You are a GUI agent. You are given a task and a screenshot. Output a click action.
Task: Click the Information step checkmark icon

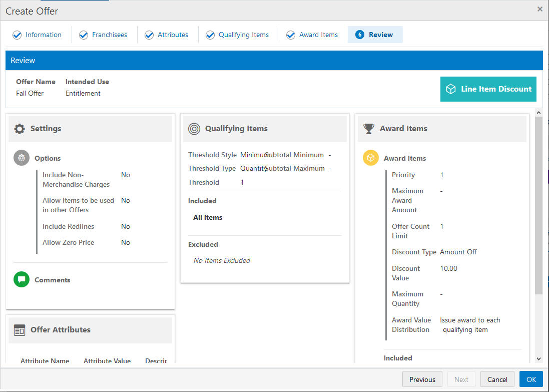pos(17,35)
